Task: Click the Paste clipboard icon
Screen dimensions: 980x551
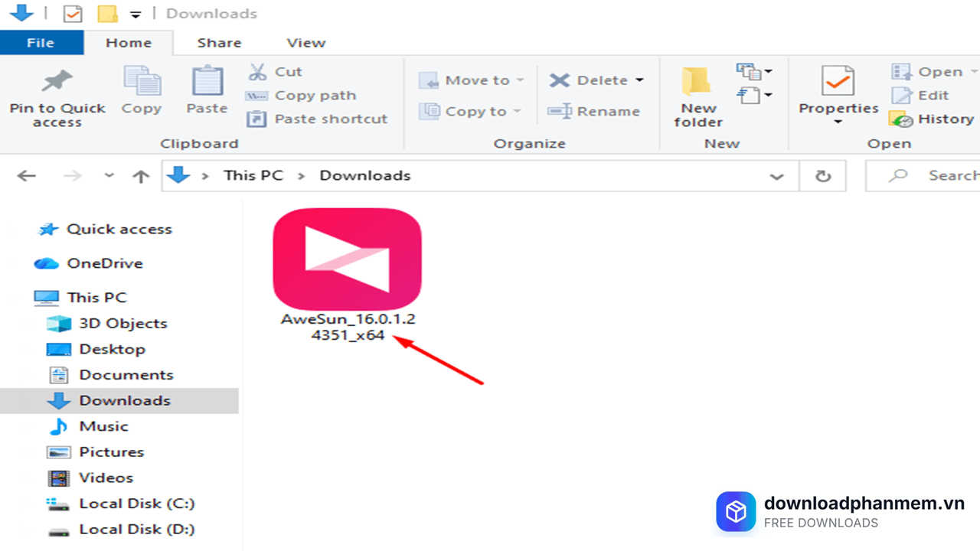Action: click(207, 83)
